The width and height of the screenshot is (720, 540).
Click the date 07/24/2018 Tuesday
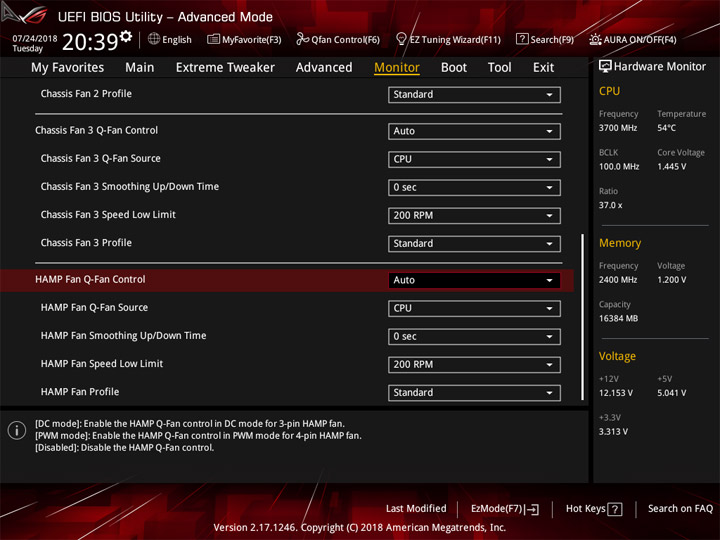point(35,43)
